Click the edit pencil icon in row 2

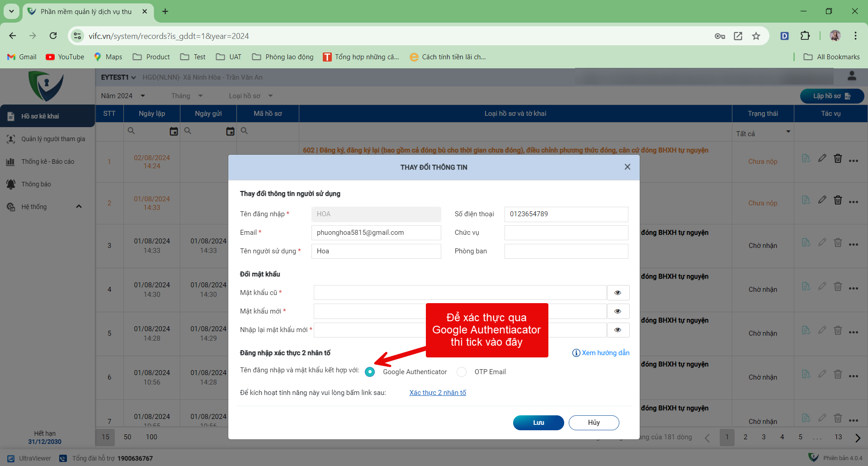click(822, 200)
